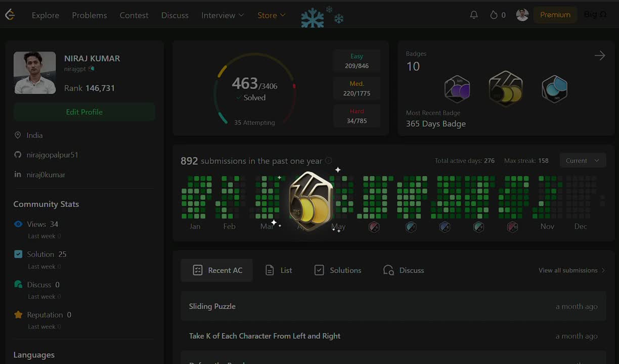This screenshot has height=364, width=619.
Task: Click the Edit Profile button
Action: pyautogui.click(x=84, y=112)
